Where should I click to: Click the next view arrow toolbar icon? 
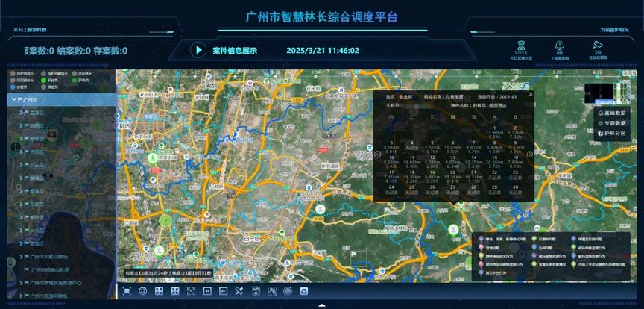[x=223, y=290]
